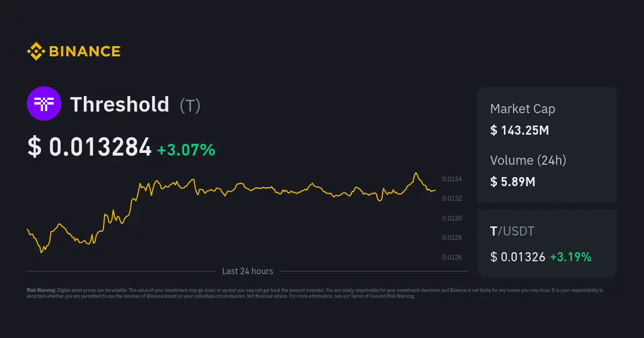This screenshot has width=644, height=338.
Task: Click the Last 24 hours chart label
Action: [247, 271]
